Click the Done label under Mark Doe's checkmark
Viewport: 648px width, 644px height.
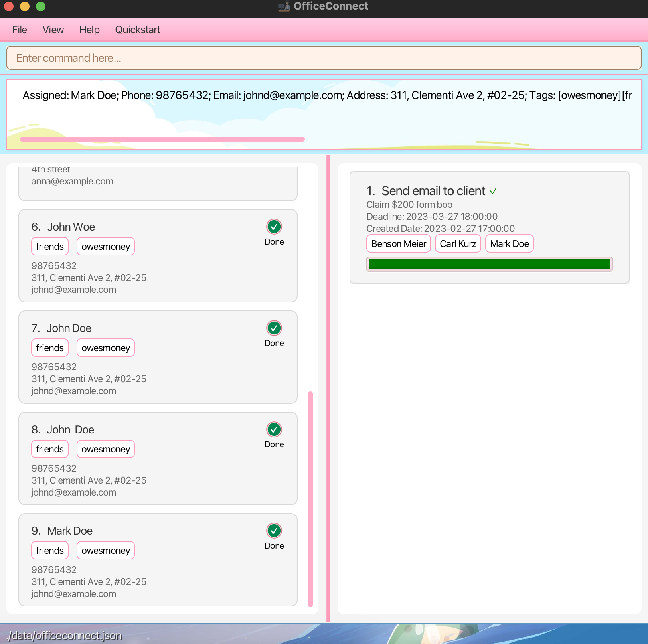274,546
